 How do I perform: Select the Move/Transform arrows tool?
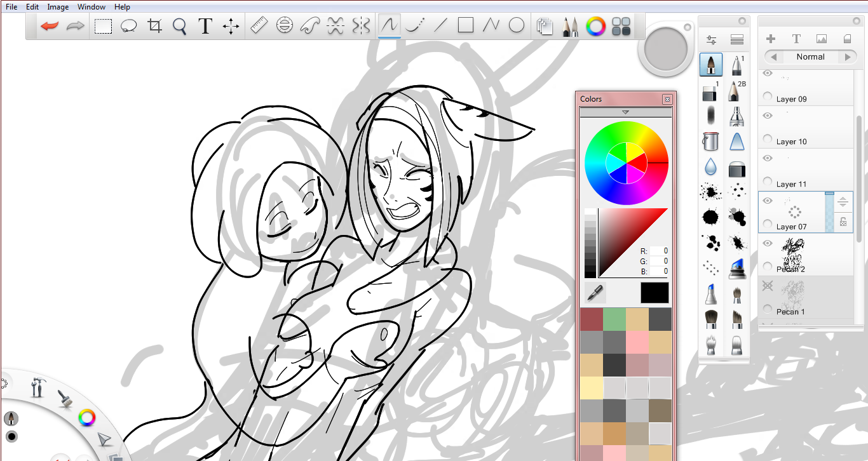point(231,26)
